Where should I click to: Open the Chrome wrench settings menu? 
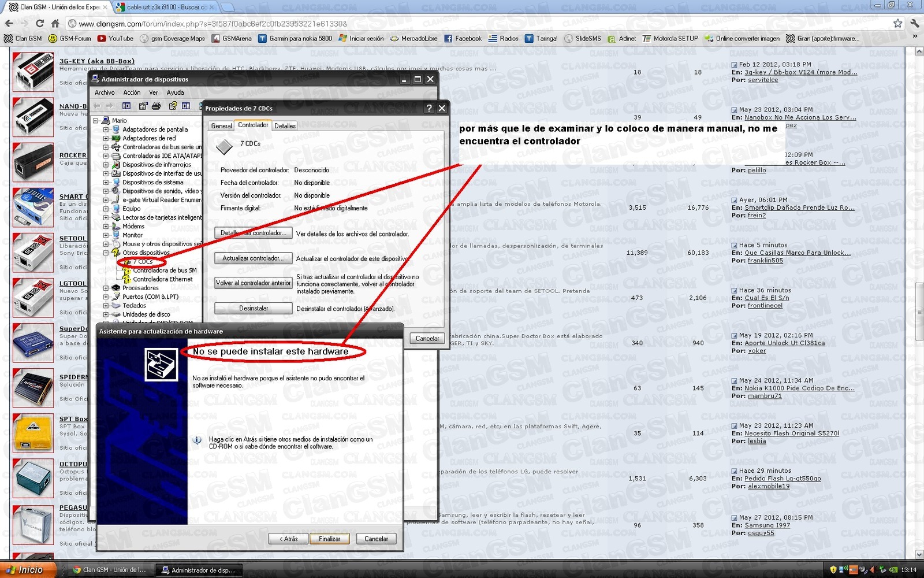[x=915, y=24]
